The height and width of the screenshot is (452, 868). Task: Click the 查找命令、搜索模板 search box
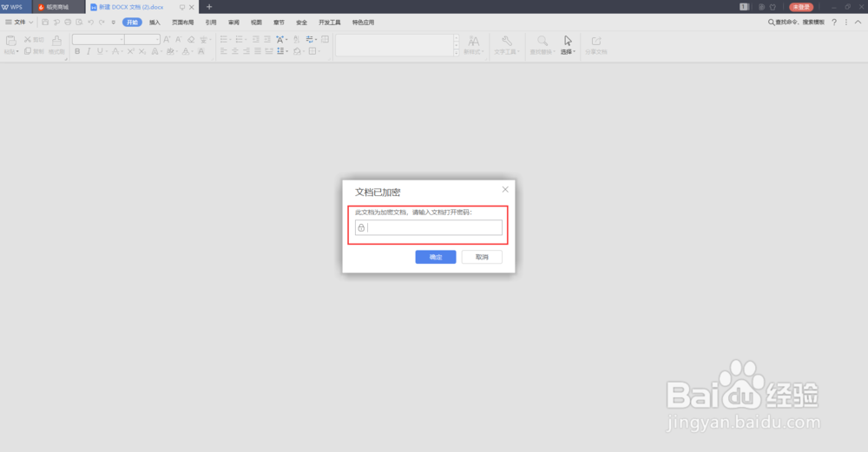click(x=796, y=23)
